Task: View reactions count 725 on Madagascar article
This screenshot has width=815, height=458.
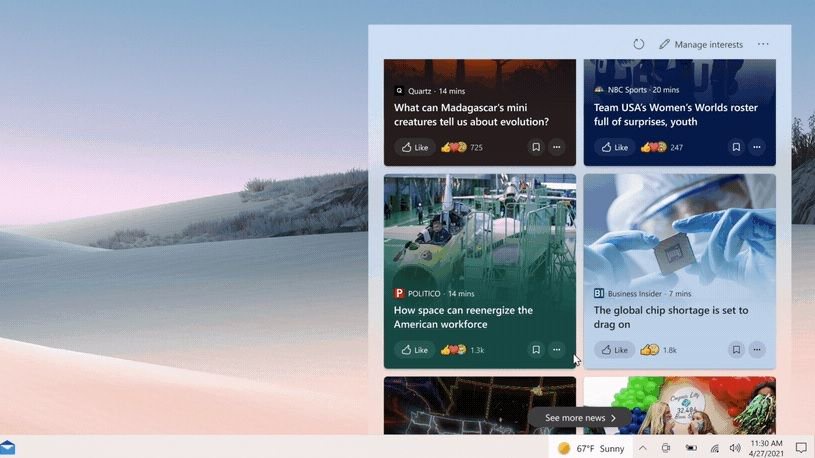Action: (462, 147)
